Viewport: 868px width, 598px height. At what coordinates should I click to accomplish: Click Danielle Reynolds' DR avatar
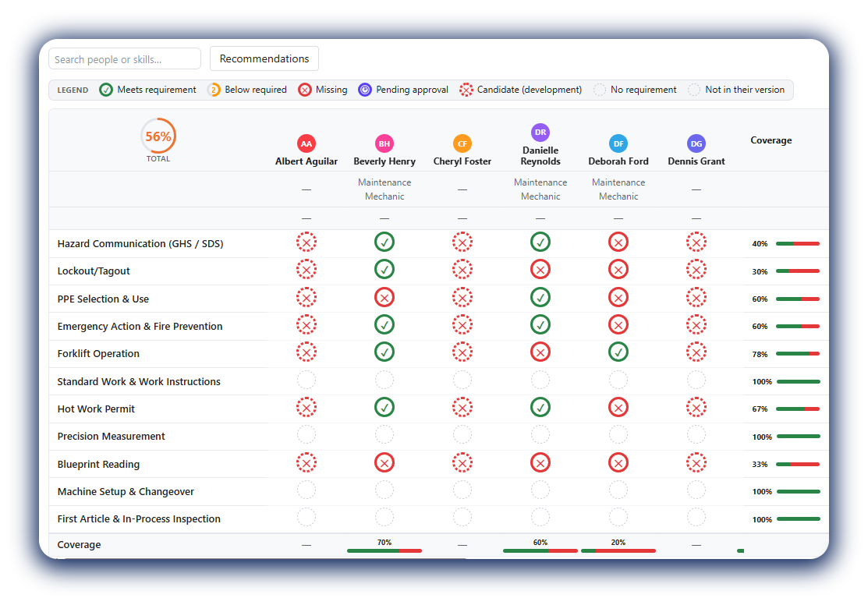(540, 133)
